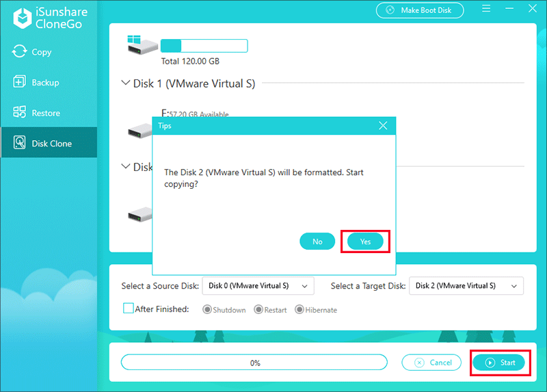Open the Select a Source Disk dropdown
Screen dimensions: 547x392
258,285
